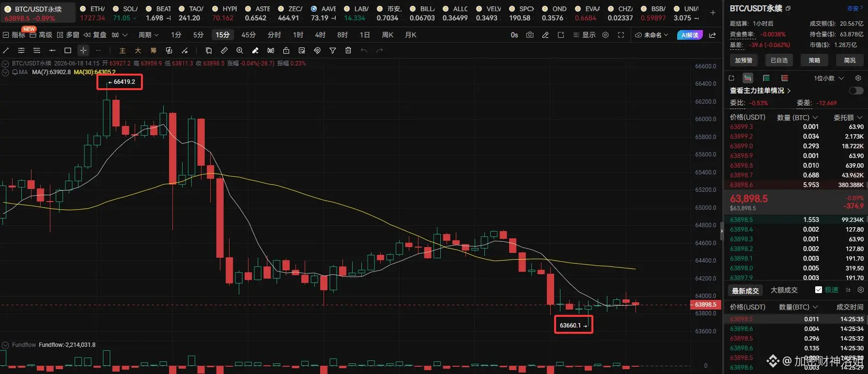Viewport: 868px width, 374px height.
Task: Select the crosshair cursor tool
Action: (83, 50)
